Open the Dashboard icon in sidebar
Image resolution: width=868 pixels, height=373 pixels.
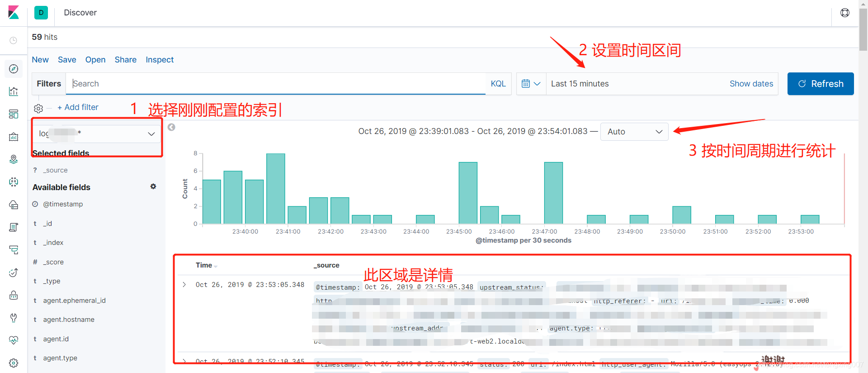tap(14, 114)
